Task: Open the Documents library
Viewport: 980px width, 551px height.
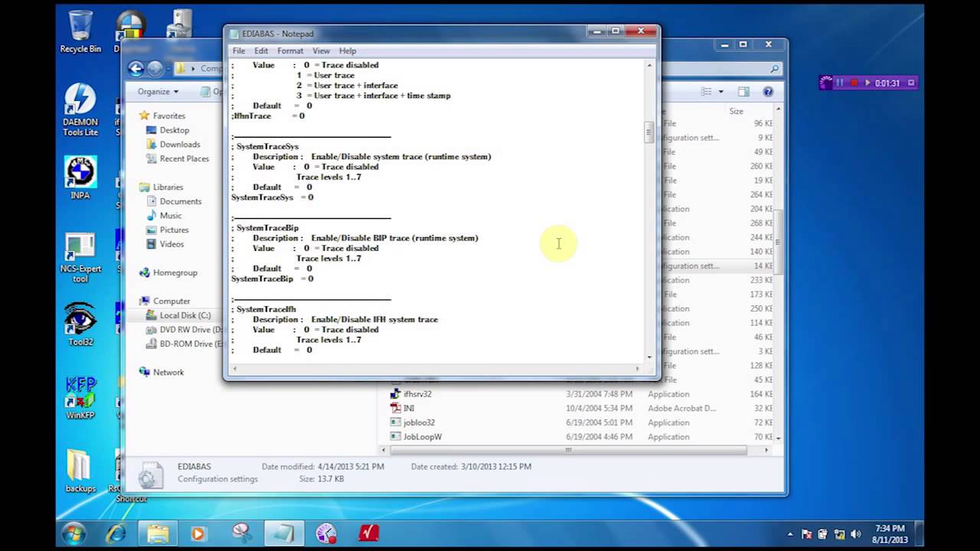Action: [x=180, y=201]
